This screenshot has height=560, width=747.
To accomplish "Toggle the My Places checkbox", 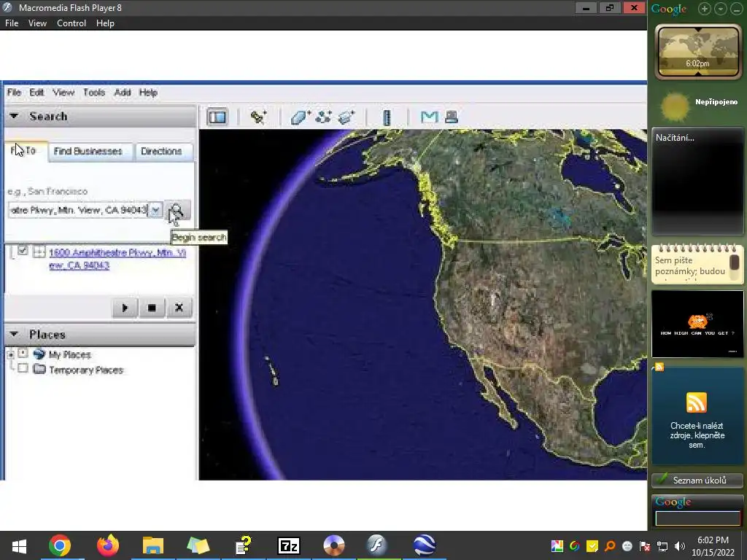I will click(23, 354).
